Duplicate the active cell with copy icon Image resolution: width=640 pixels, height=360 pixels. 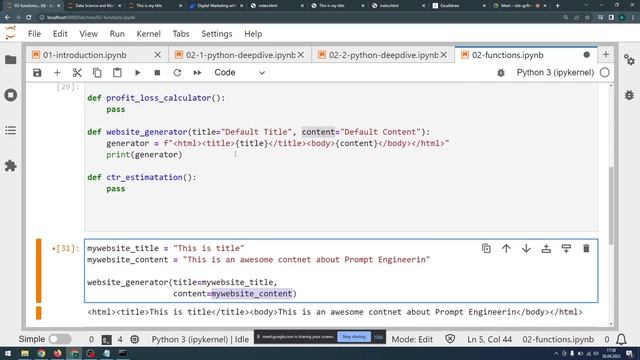click(486, 249)
